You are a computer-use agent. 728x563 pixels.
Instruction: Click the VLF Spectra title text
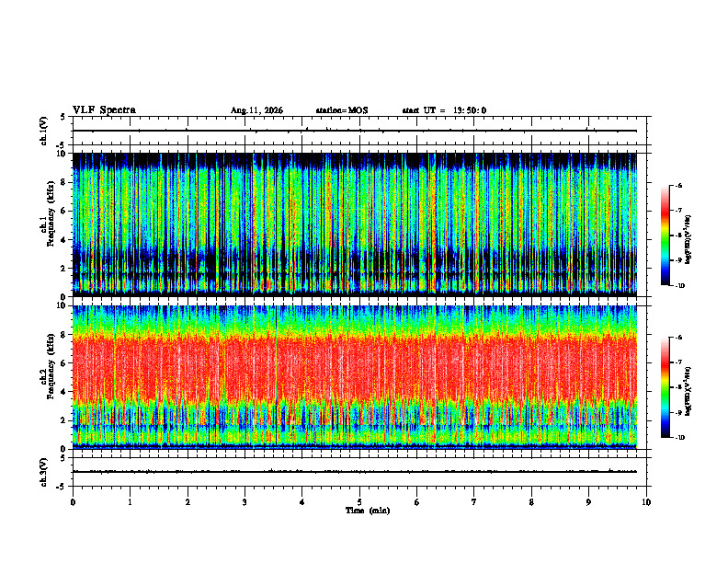pyautogui.click(x=104, y=110)
